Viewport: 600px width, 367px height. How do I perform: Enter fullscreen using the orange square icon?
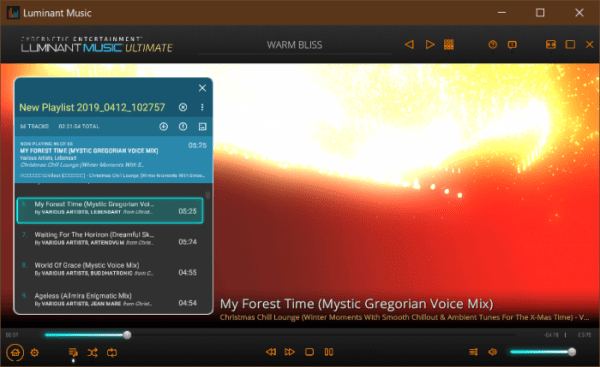[570, 45]
